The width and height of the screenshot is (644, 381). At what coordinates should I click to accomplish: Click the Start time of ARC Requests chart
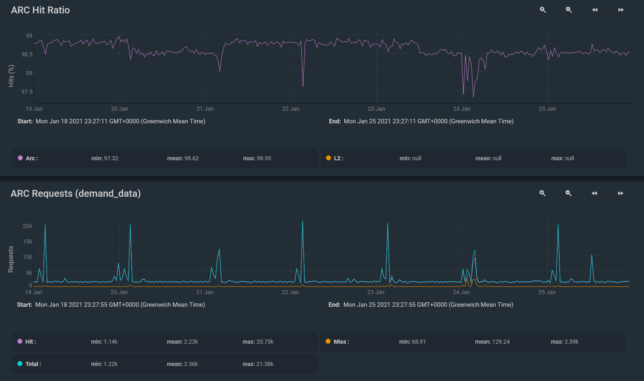click(111, 305)
